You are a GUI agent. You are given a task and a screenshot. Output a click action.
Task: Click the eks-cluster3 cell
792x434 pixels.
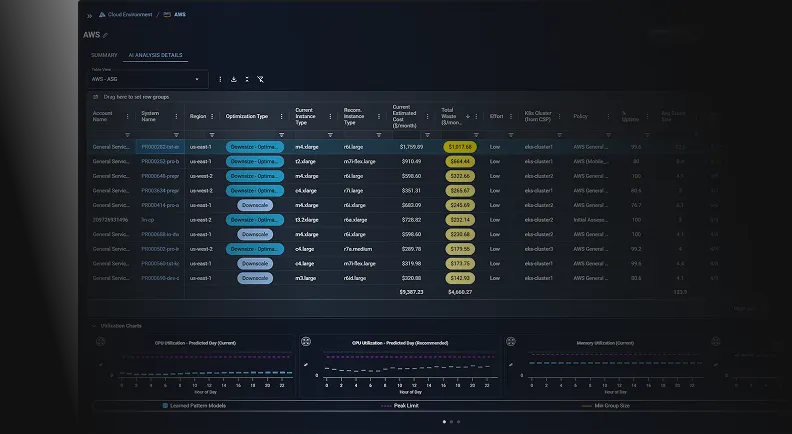coord(538,249)
